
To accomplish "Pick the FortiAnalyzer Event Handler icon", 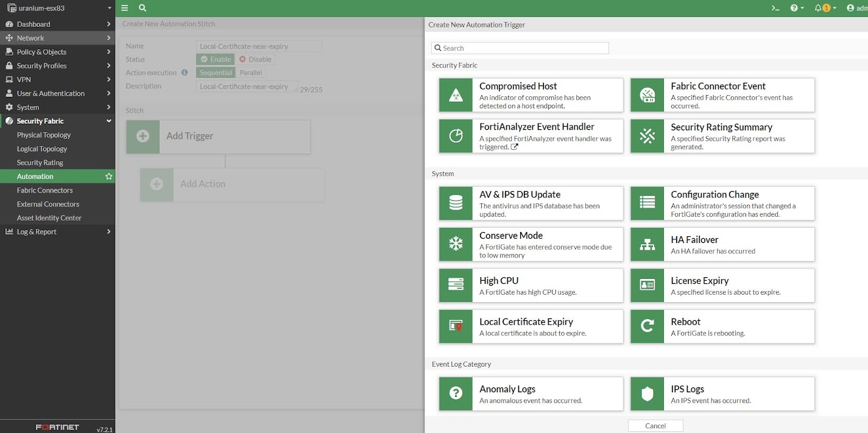I will coord(456,136).
